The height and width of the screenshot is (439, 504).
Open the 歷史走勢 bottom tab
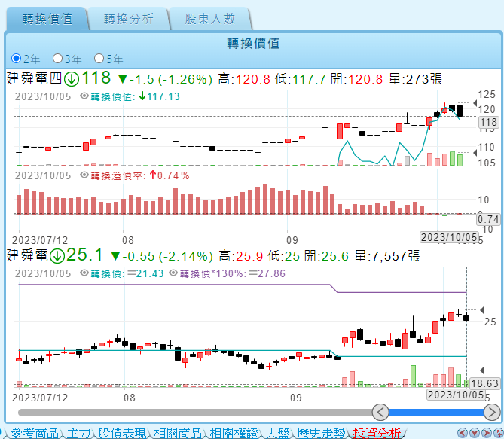tap(322, 433)
